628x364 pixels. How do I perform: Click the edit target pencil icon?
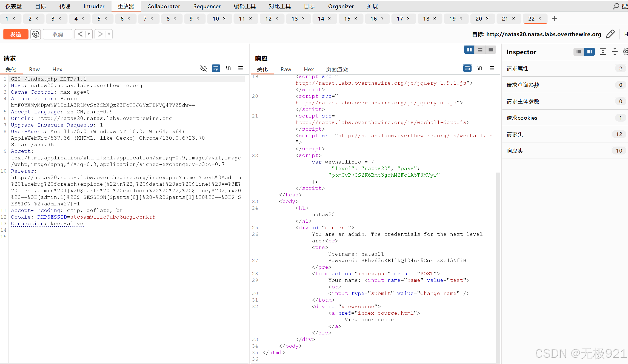(x=610, y=34)
